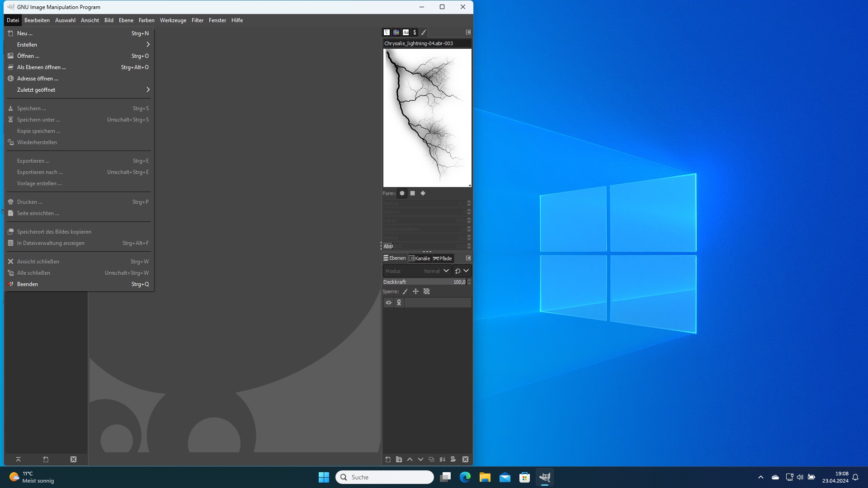The height and width of the screenshot is (488, 868).
Task: Switch to the Kanäle tab
Action: [420, 258]
